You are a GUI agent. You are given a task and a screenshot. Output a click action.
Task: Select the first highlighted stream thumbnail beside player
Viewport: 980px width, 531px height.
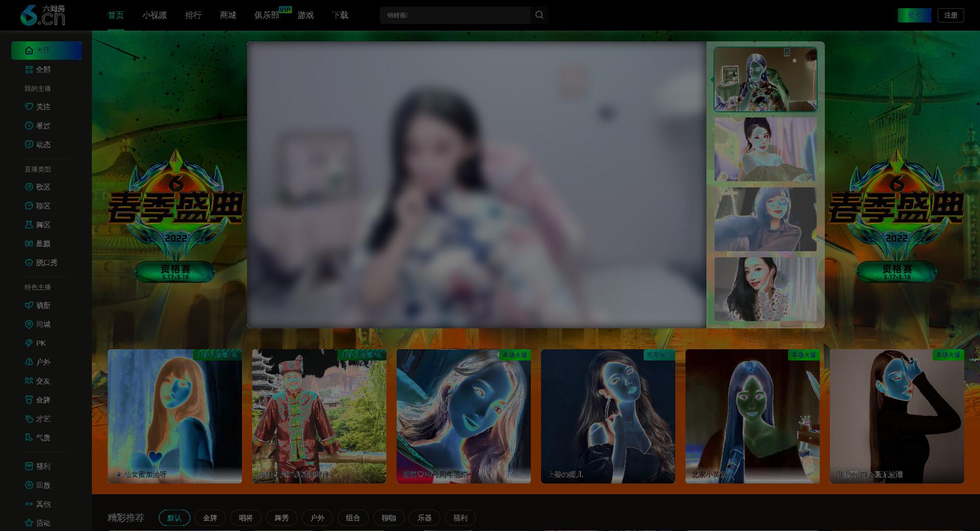point(766,79)
